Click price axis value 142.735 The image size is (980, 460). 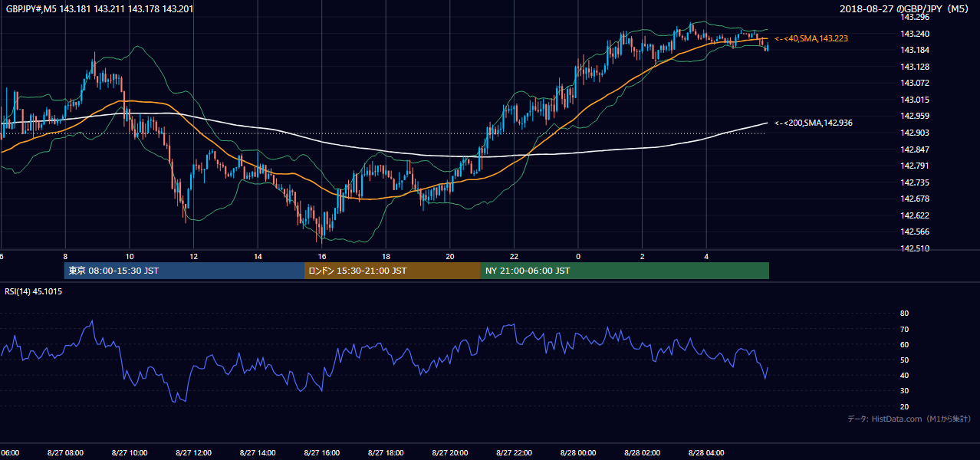coord(914,182)
